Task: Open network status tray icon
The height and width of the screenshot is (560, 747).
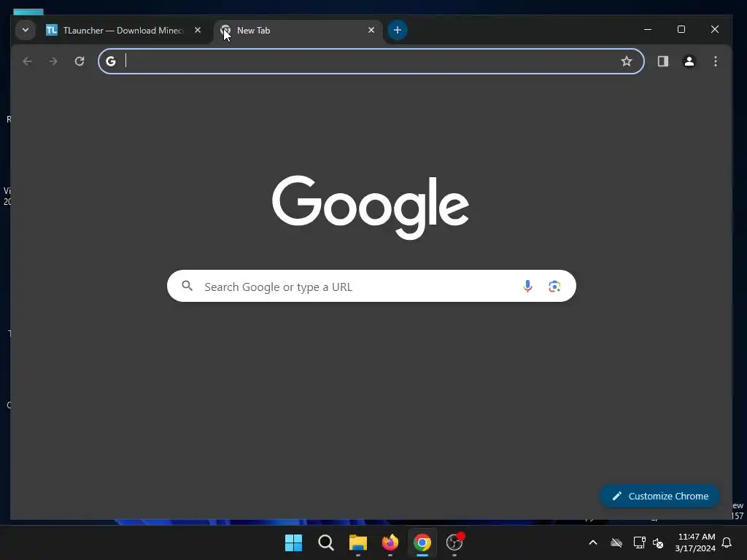Action: 639,542
